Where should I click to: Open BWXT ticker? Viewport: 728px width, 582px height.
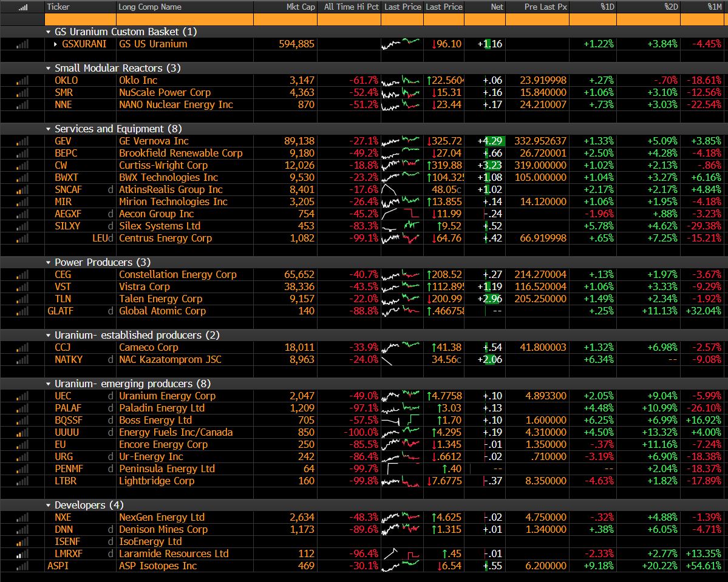[66, 177]
